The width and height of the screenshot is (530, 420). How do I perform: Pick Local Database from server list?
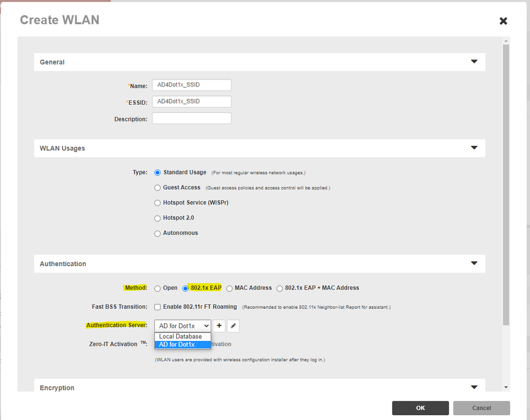(x=183, y=337)
